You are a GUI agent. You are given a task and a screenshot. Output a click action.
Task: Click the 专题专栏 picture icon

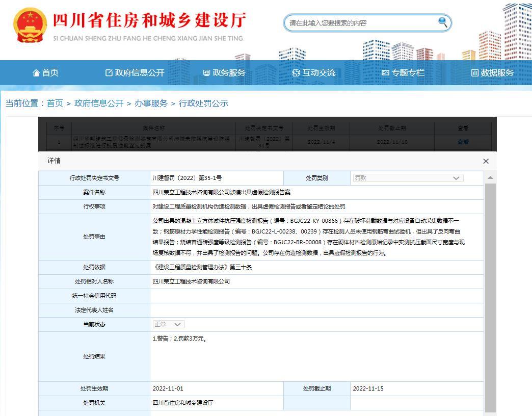385,72
